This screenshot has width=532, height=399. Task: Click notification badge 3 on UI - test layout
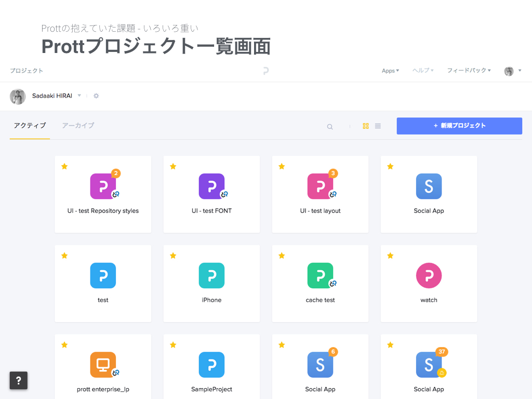point(333,174)
